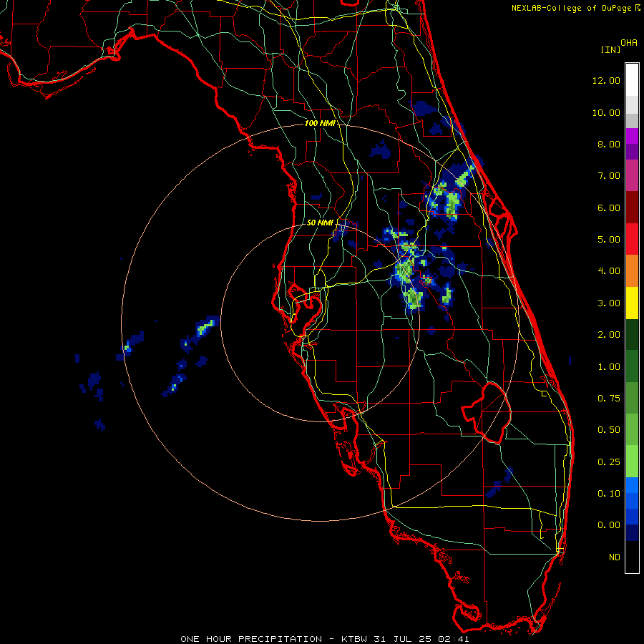Select the orange swatch in the color scale
The image size is (644, 644).
632,271
